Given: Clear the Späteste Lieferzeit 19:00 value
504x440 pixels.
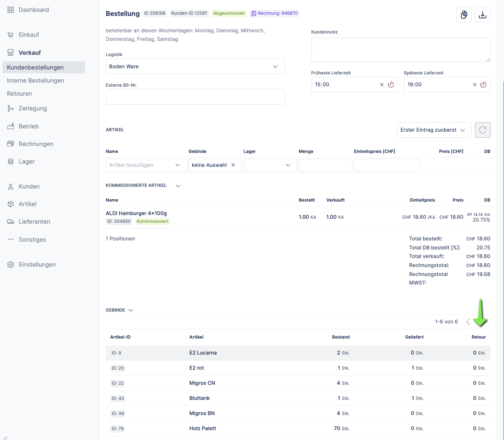Looking at the screenshot, I should [x=474, y=85].
